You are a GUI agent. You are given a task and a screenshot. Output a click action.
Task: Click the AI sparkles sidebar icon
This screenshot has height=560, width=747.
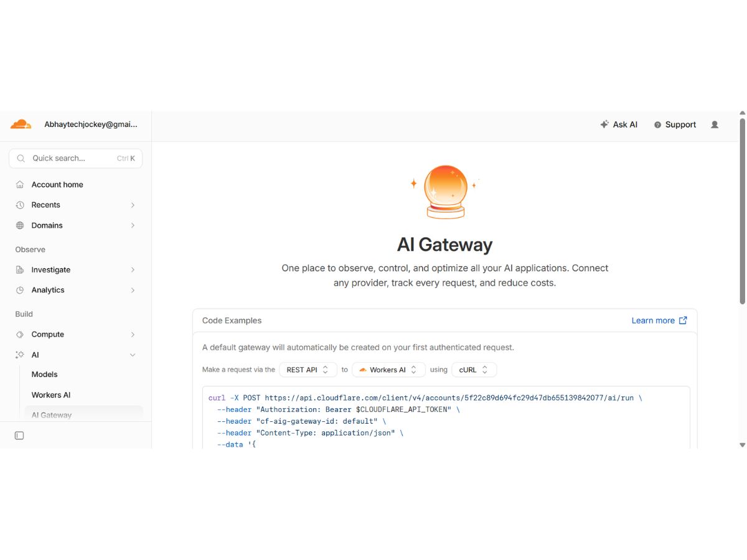[x=20, y=355]
